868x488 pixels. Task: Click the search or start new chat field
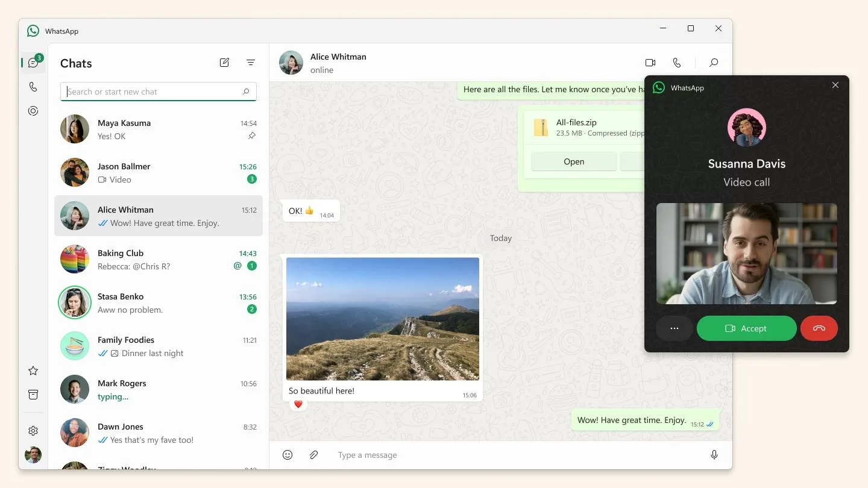154,92
